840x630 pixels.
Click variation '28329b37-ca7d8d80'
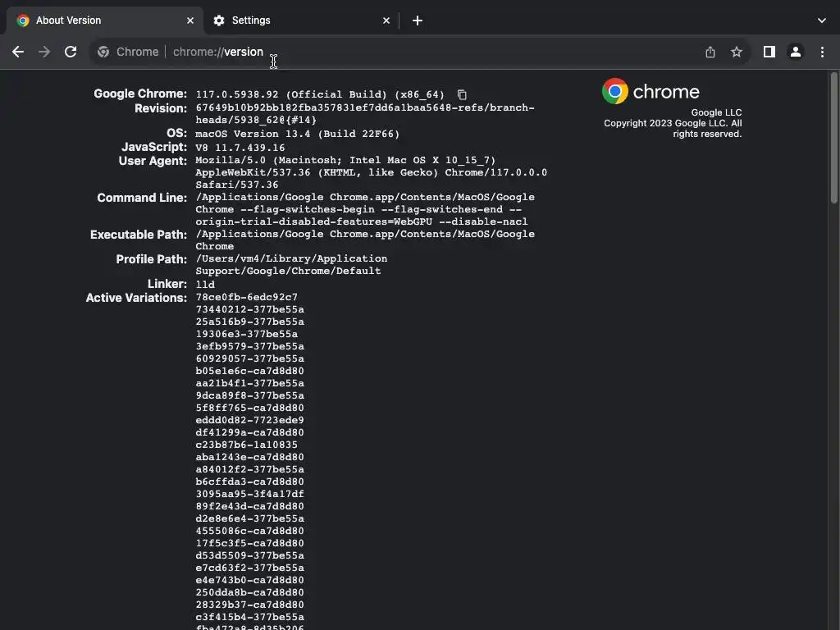pyautogui.click(x=249, y=605)
